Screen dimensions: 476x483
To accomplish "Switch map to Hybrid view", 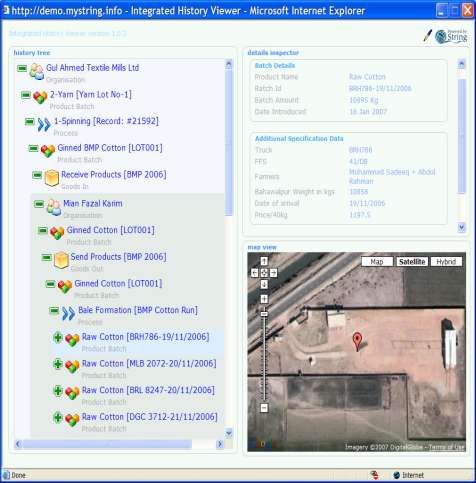I will click(446, 262).
